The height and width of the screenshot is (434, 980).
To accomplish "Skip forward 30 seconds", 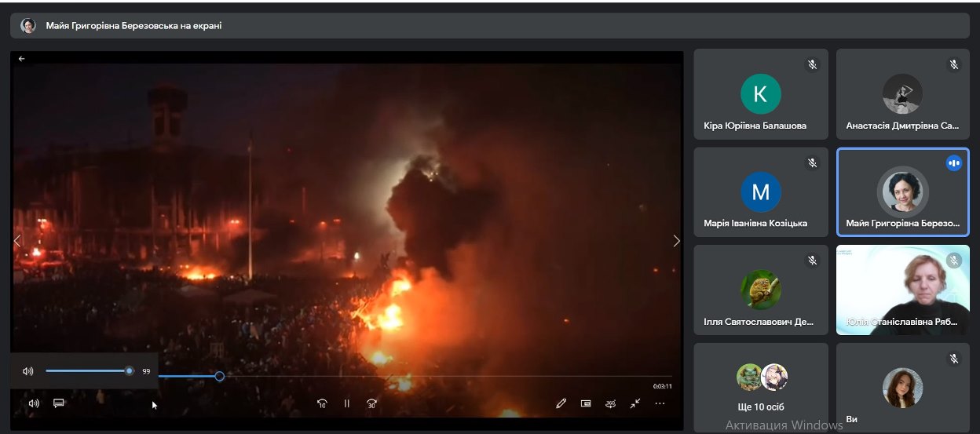I will (371, 403).
